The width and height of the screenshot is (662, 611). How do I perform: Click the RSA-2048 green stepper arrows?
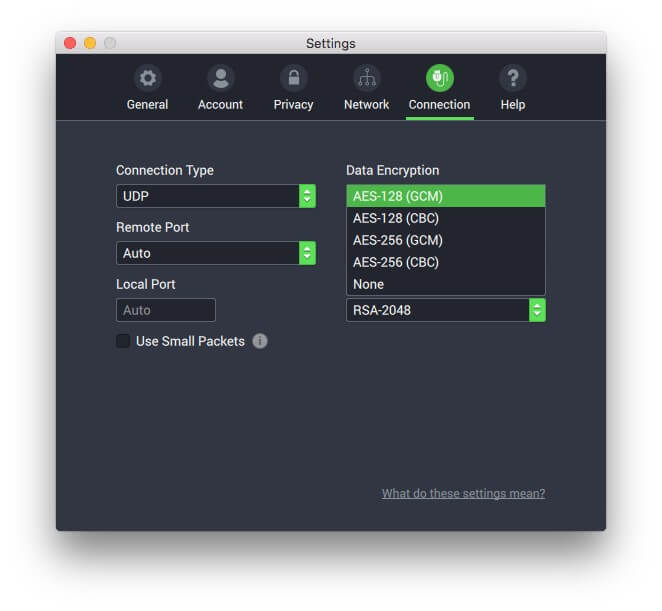tap(537, 310)
